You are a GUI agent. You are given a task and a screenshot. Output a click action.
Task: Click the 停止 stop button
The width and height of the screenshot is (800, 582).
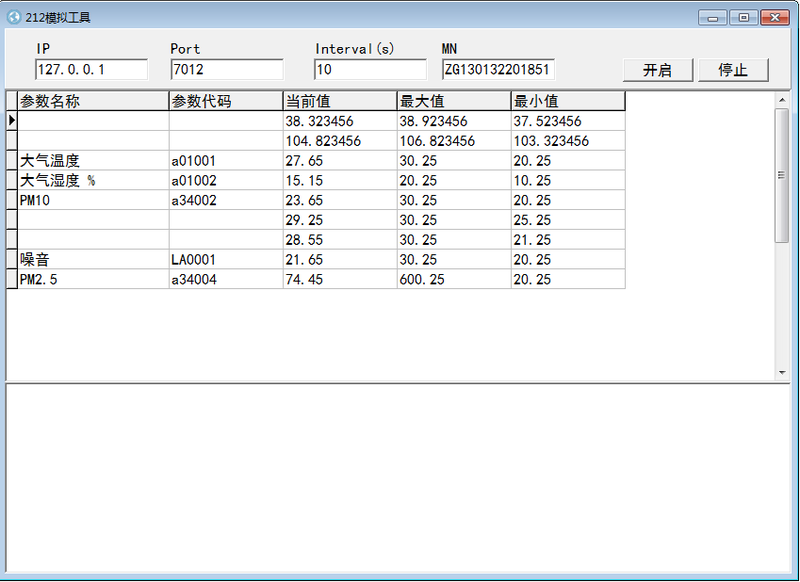coord(733,70)
